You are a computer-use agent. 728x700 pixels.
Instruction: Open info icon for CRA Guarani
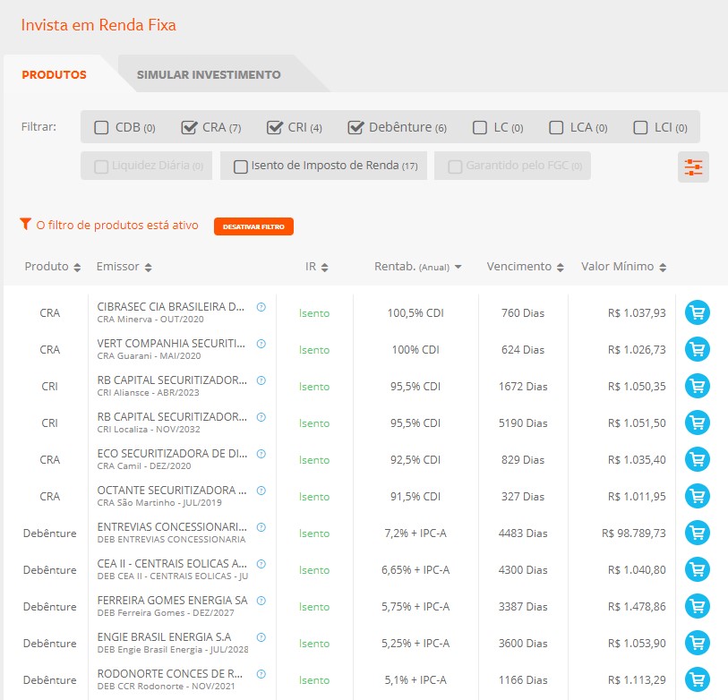261,344
